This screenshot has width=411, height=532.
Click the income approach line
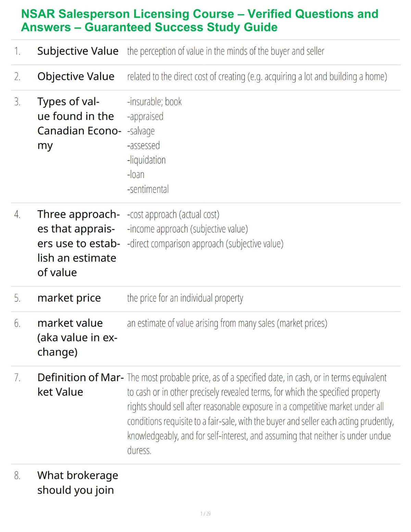(187, 229)
